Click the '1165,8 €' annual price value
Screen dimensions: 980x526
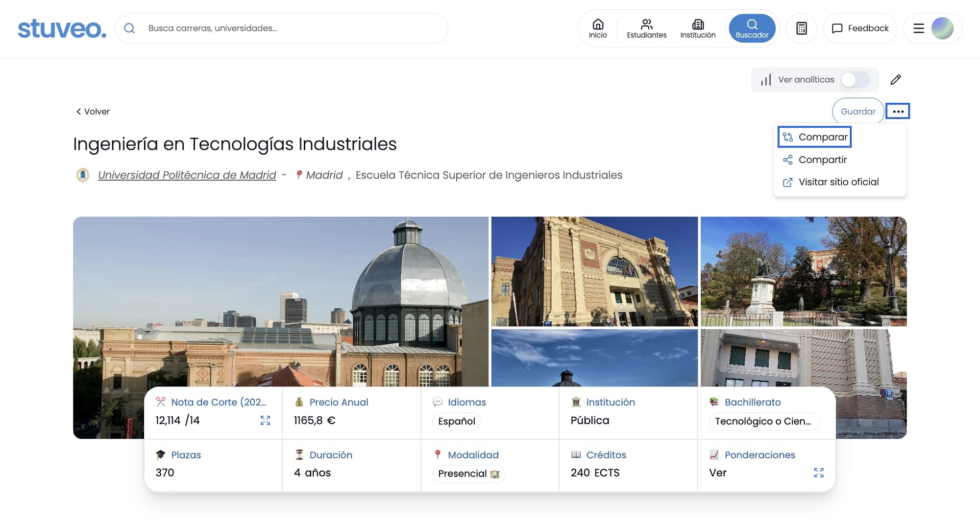315,421
